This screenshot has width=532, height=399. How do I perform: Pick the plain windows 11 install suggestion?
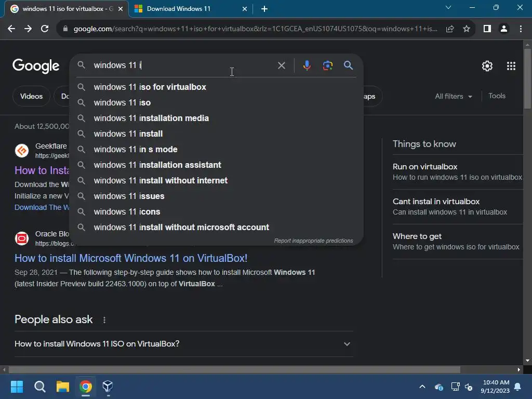coord(217,134)
